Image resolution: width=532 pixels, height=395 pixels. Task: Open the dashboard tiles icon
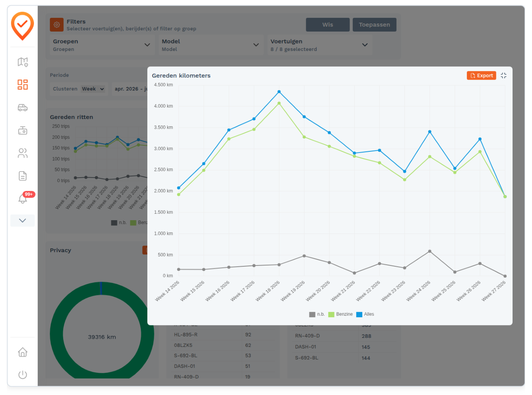(x=23, y=85)
